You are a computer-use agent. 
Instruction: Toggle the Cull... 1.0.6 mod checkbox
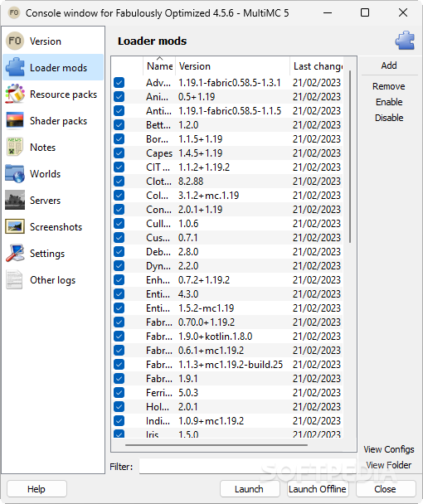point(119,223)
